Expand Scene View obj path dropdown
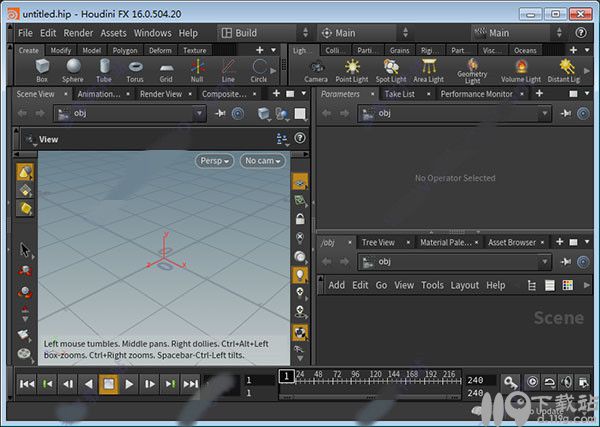Viewport: 600px width, 427px height. pos(199,114)
